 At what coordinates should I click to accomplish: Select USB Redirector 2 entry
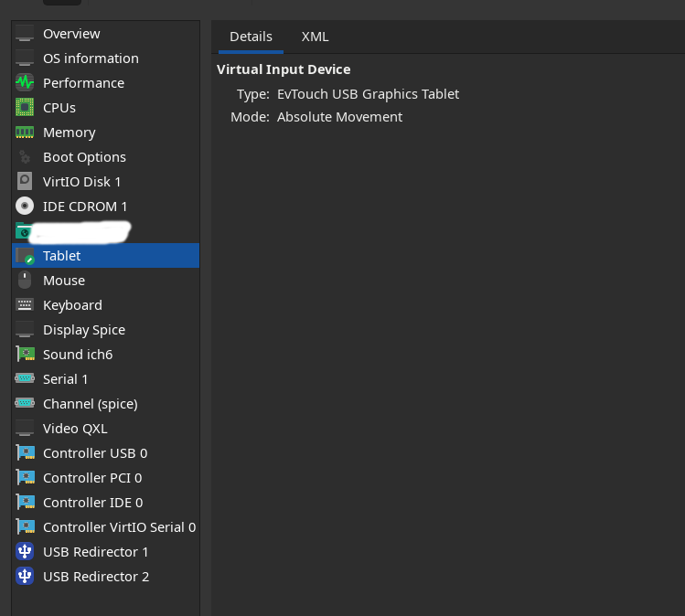[96, 577]
